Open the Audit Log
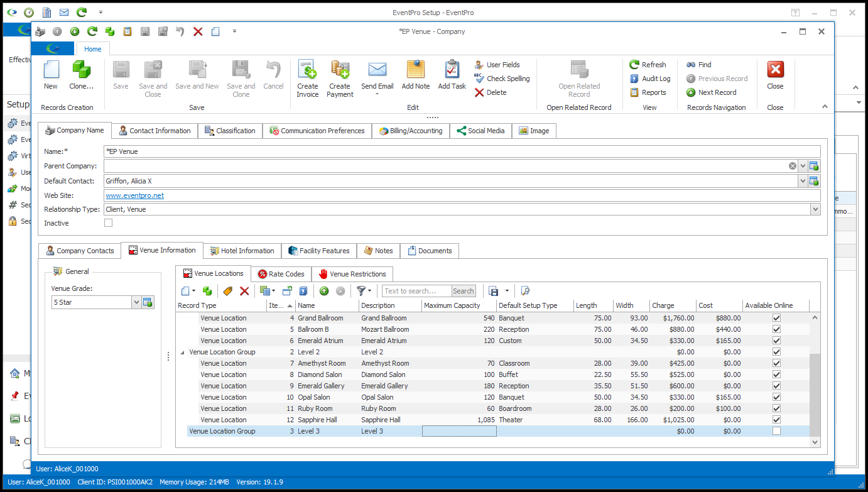Screen dimensions: 868x492 [x=650, y=79]
